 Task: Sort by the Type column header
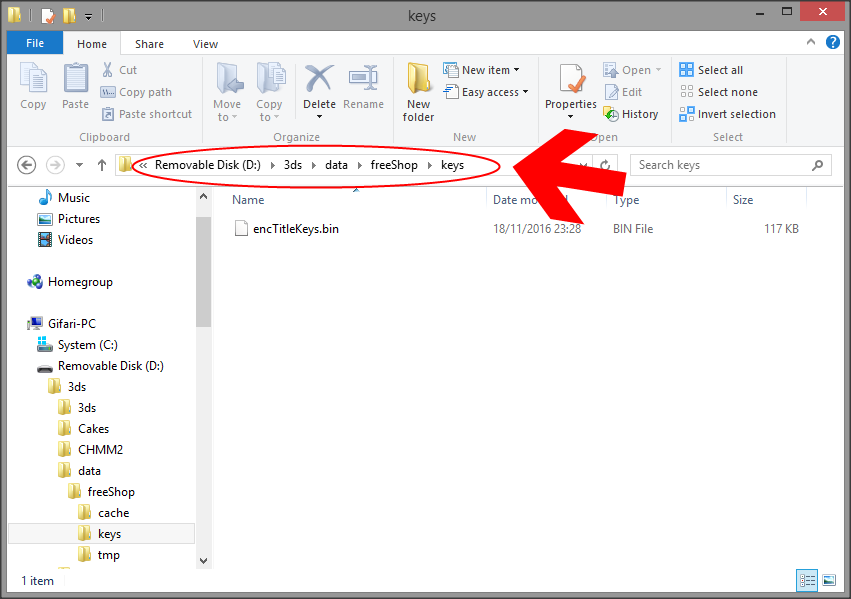[x=626, y=200]
